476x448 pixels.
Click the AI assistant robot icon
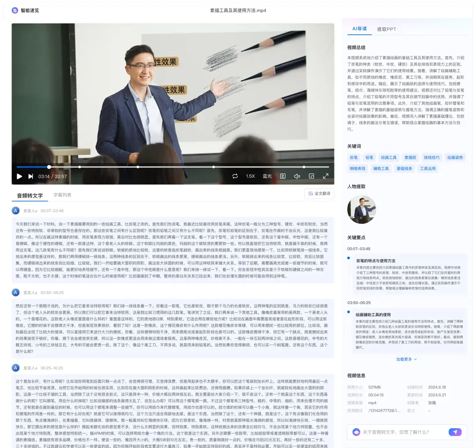tap(357, 432)
